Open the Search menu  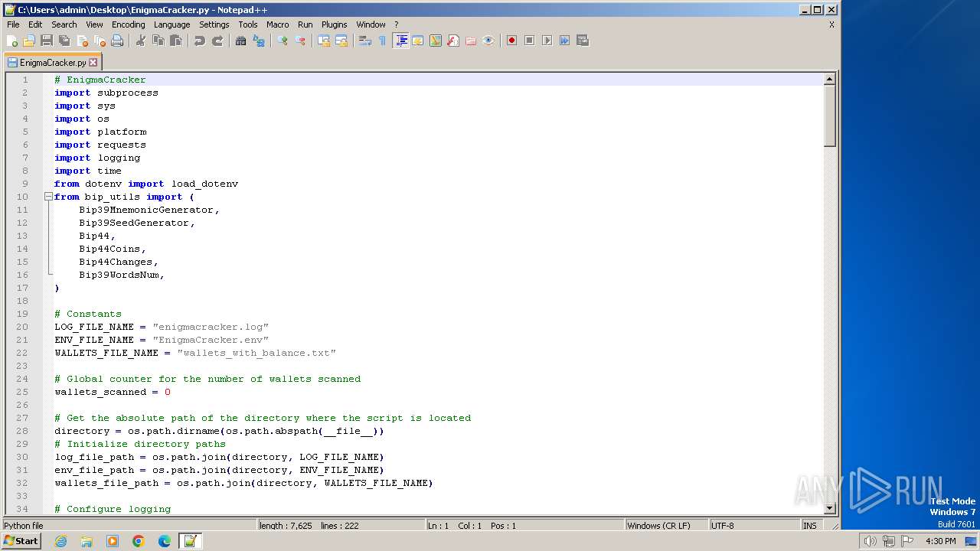pos(64,24)
